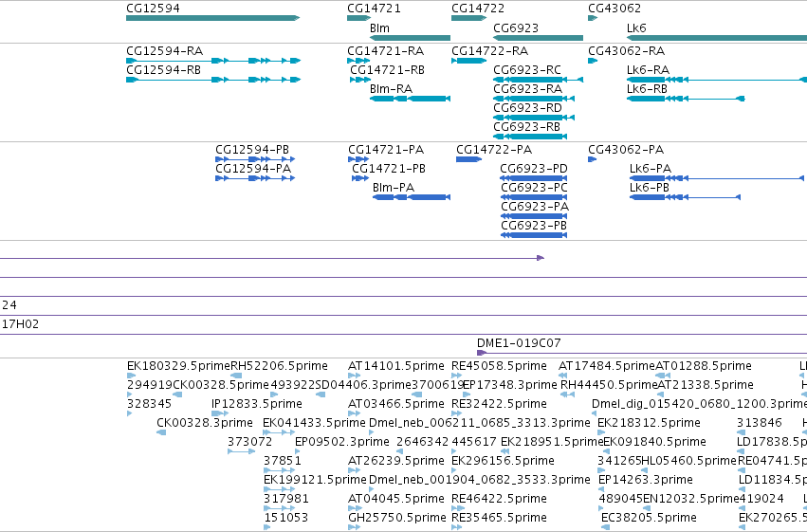
Task: Click EST AT21338.5prime
Action: pyautogui.click(x=660, y=395)
